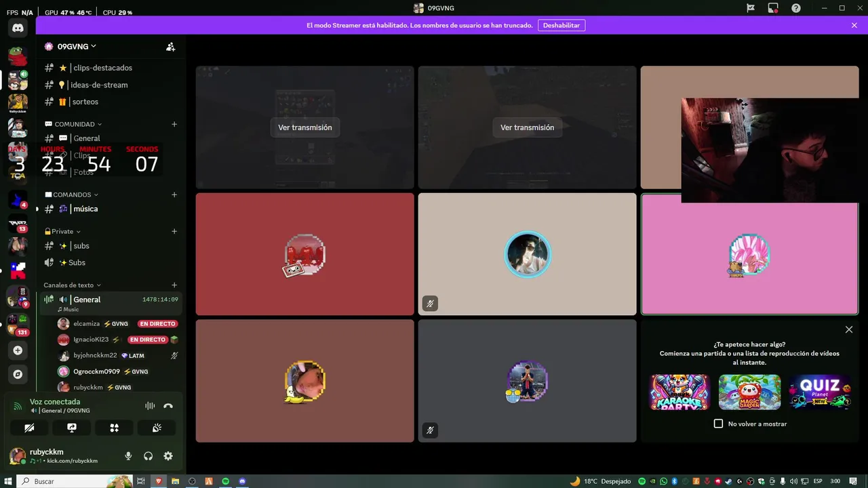Click Deshabilitar Streamer mode button
This screenshot has width=868, height=488.
pyautogui.click(x=561, y=25)
